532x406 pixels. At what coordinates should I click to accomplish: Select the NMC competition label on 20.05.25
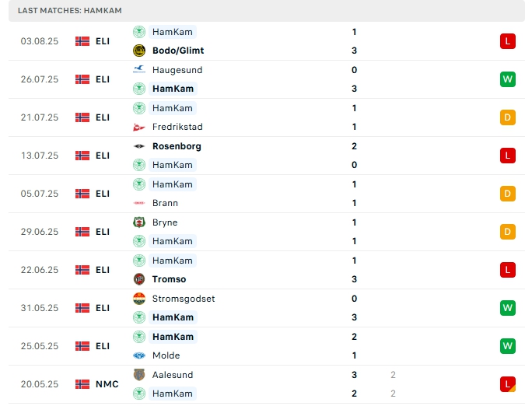coord(107,384)
